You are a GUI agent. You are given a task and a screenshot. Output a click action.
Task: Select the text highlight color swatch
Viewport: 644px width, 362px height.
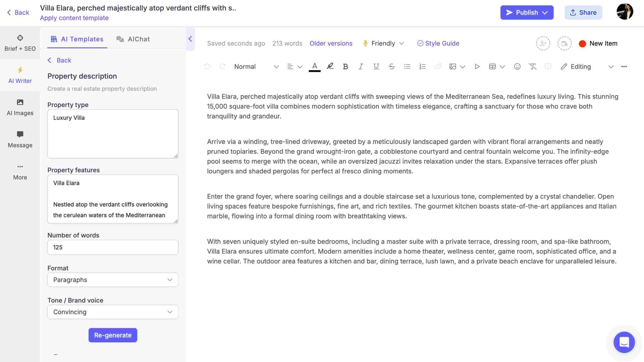point(330,67)
